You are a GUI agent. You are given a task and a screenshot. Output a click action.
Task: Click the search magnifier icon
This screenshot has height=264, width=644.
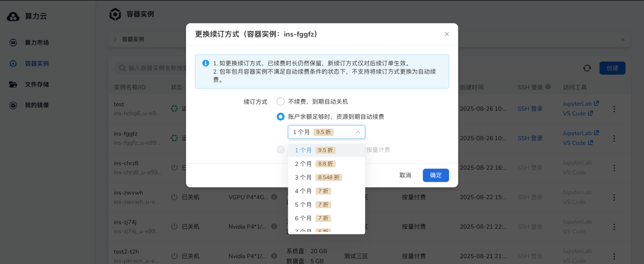(122, 68)
